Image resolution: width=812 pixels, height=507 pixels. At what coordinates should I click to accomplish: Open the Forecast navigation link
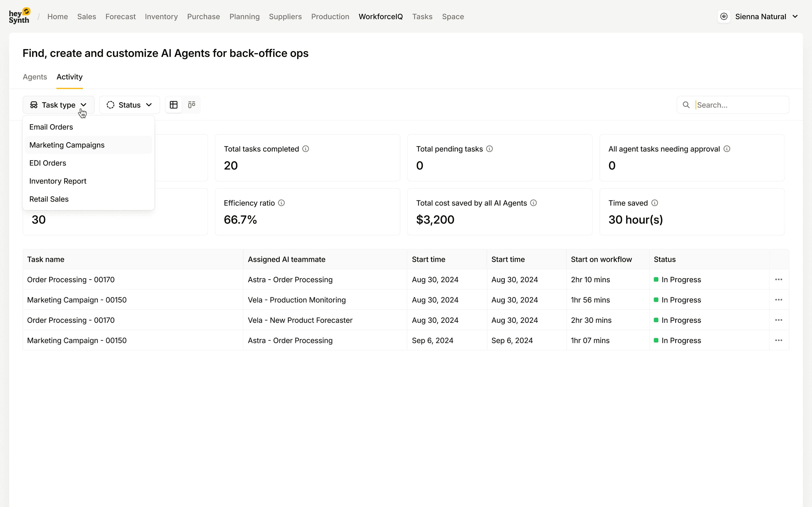(120, 16)
